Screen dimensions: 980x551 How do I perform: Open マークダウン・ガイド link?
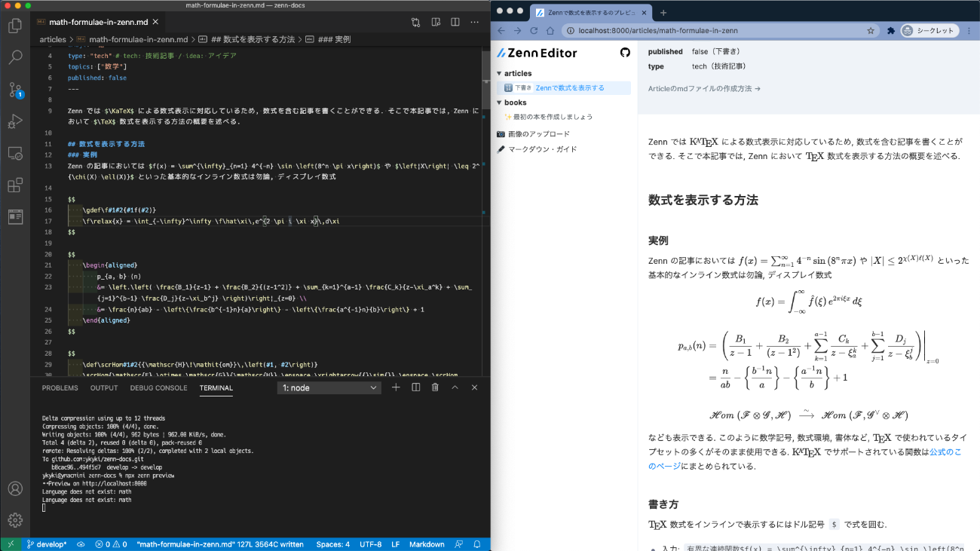[x=536, y=149]
